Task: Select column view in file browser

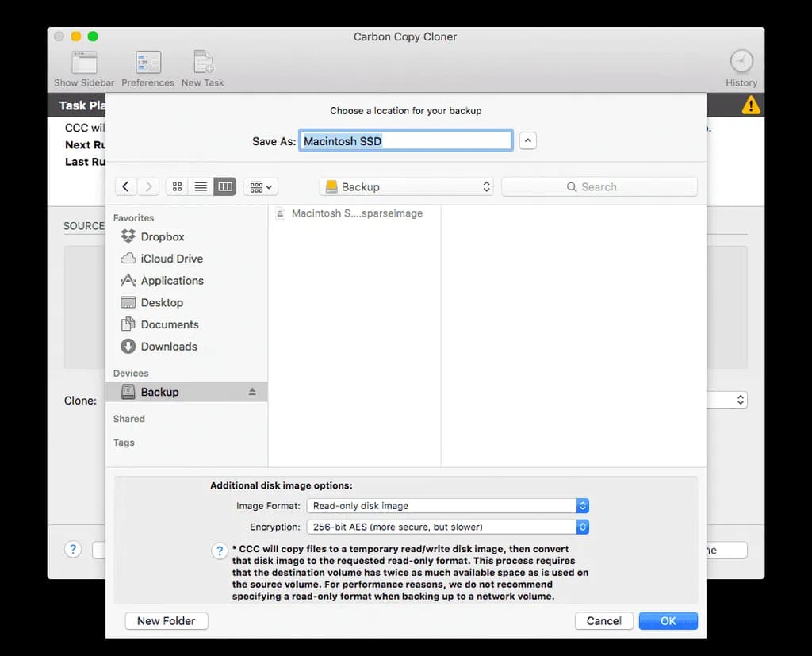Action: point(225,187)
